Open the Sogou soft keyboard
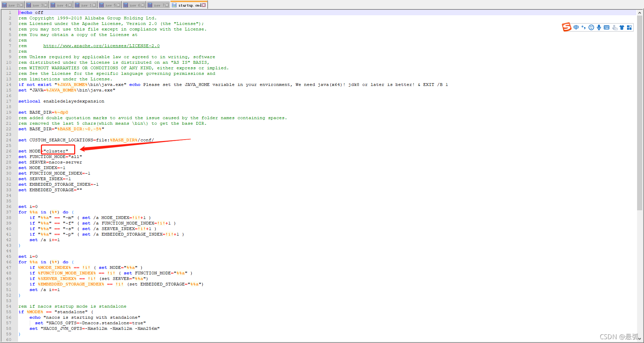Viewport: 644px width, 343px height. click(607, 27)
